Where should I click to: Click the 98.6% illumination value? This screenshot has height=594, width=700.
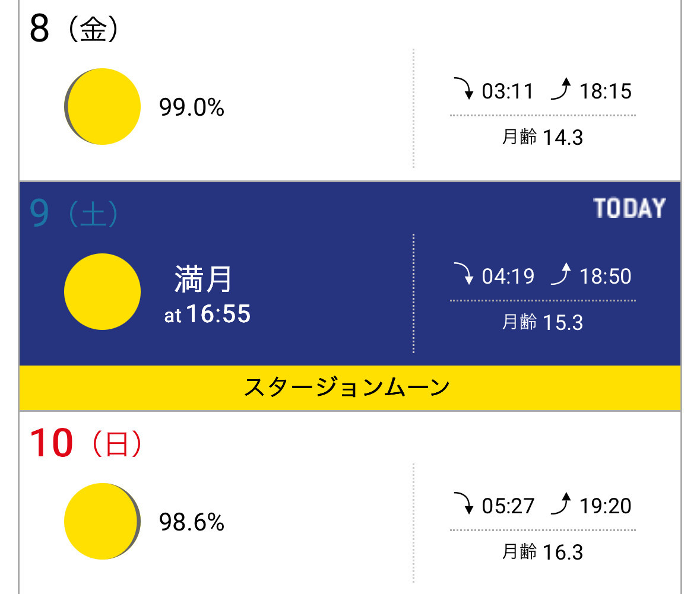point(192,522)
